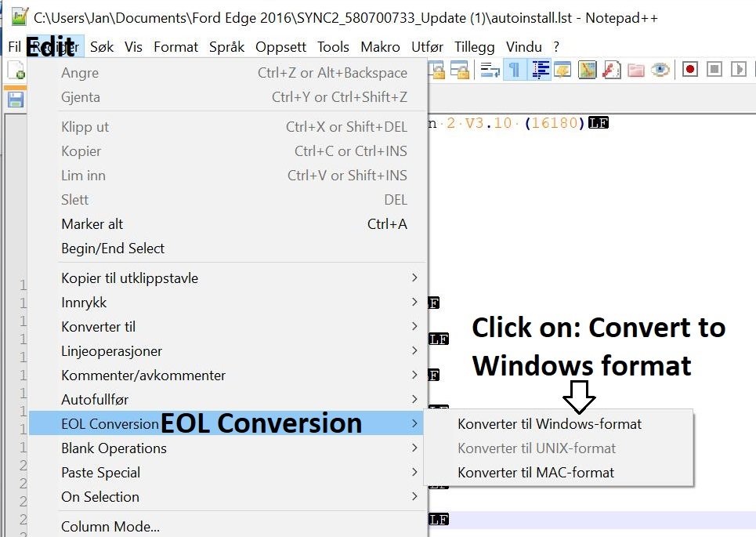
Task: Select Kopier menu entry
Action: click(x=227, y=151)
